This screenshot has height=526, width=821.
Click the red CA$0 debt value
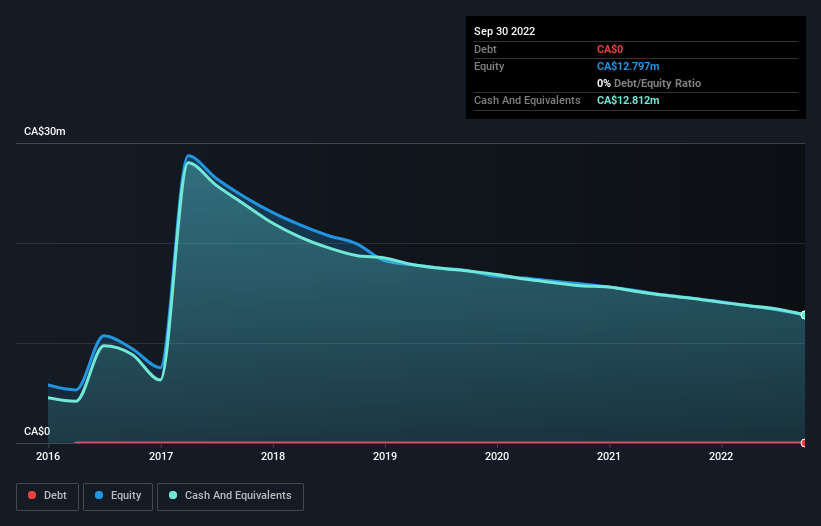tap(610, 50)
